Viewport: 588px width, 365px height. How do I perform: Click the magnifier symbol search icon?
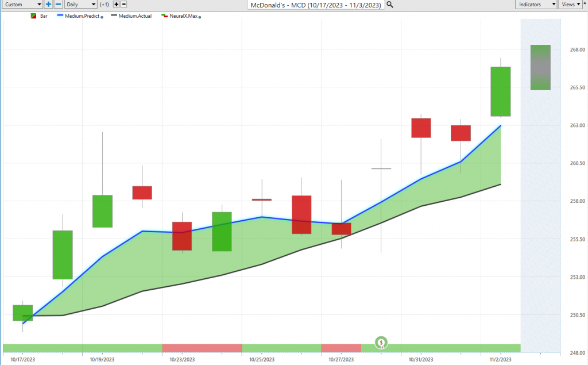(x=390, y=5)
